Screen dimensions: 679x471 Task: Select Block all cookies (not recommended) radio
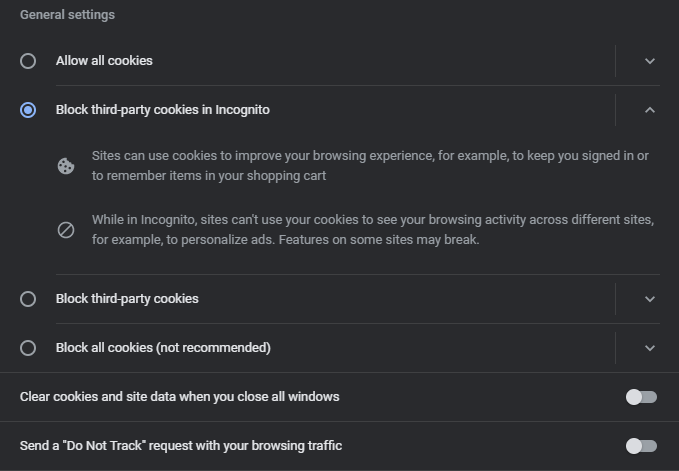click(28, 348)
